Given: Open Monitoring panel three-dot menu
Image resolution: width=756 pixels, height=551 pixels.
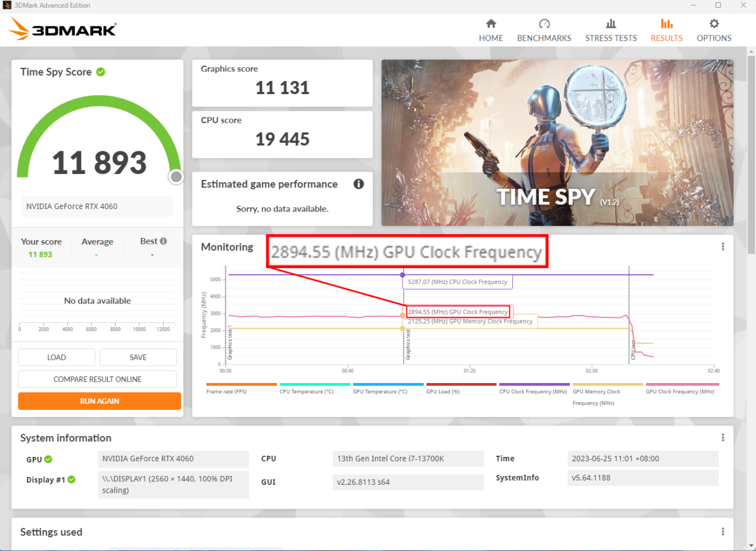Looking at the screenshot, I should point(723,247).
